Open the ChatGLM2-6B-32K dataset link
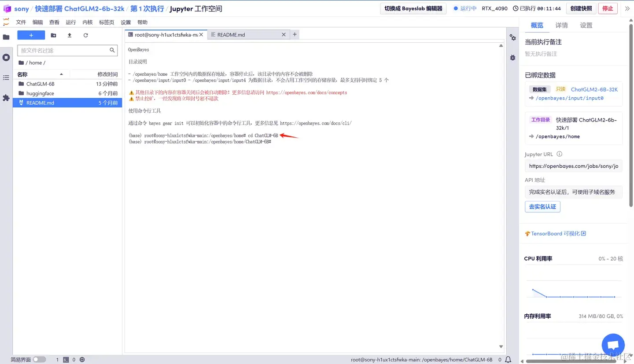634x364 pixels. (x=594, y=89)
